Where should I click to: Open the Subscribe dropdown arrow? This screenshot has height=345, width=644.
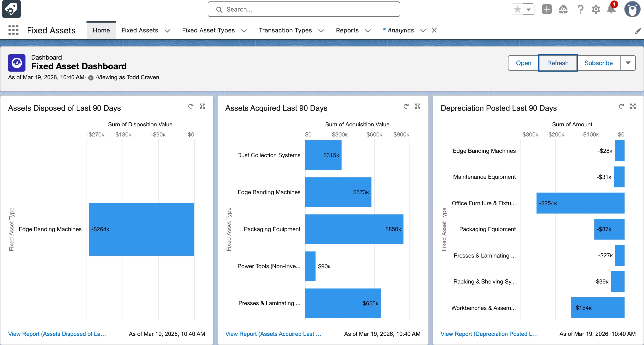628,63
